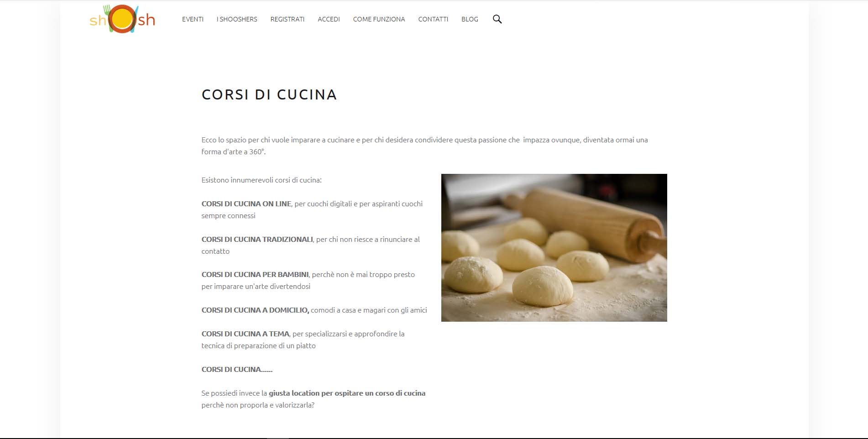This screenshot has width=868, height=439.
Task: Select REGISTRATI in the navigation
Action: (288, 19)
